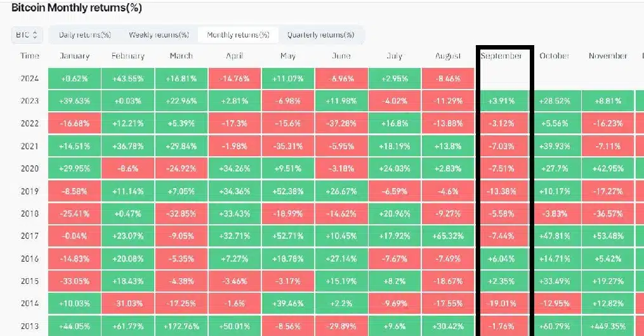
Task: Select the 2015 row label
Action: [30, 281]
